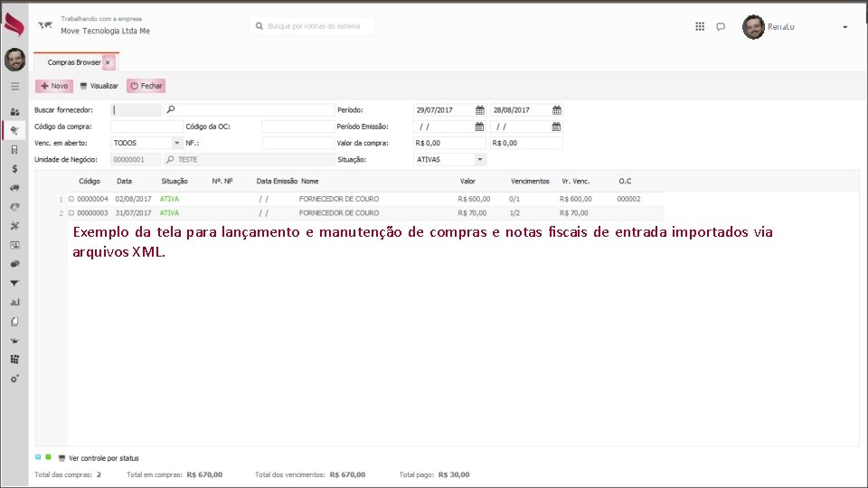The width and height of the screenshot is (868, 488).
Task: Open the crossed tools sidebar icon
Action: click(15, 226)
